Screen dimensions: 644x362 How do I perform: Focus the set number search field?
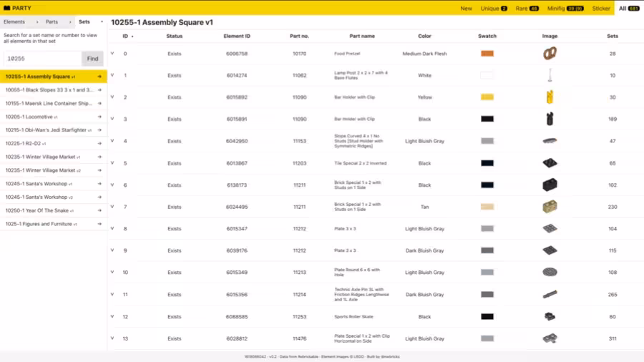pyautogui.click(x=43, y=59)
